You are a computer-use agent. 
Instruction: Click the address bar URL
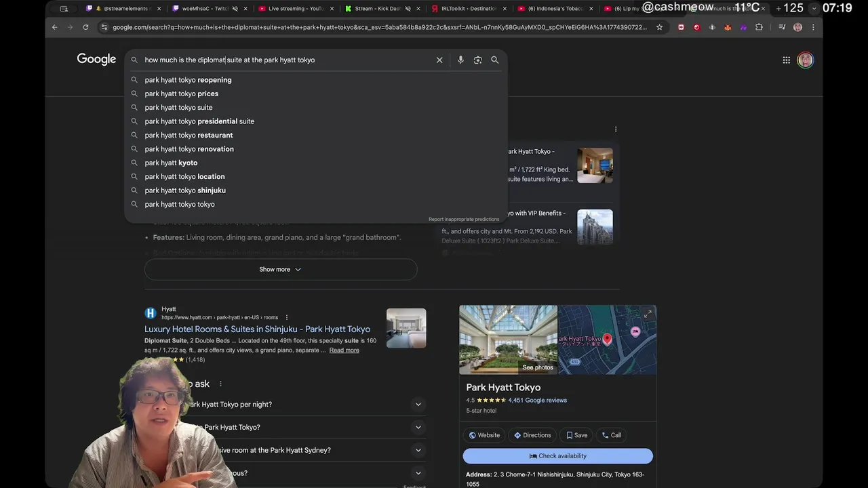tap(380, 27)
